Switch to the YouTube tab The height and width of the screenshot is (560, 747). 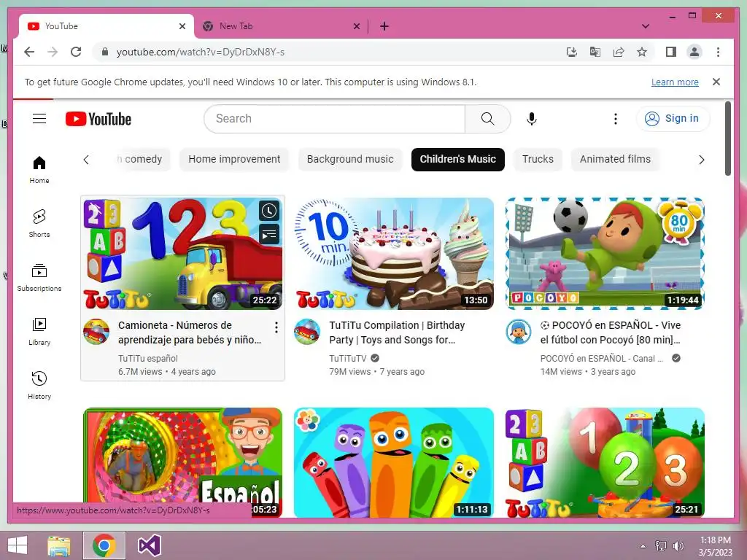(x=107, y=26)
